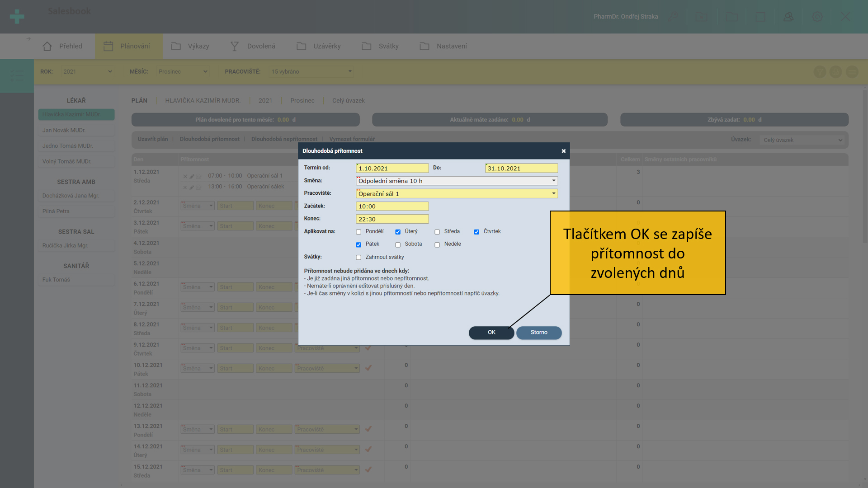Screen dimensions: 868x488
Task: Uncheck the Úterý checkbox
Action: pos(398,232)
